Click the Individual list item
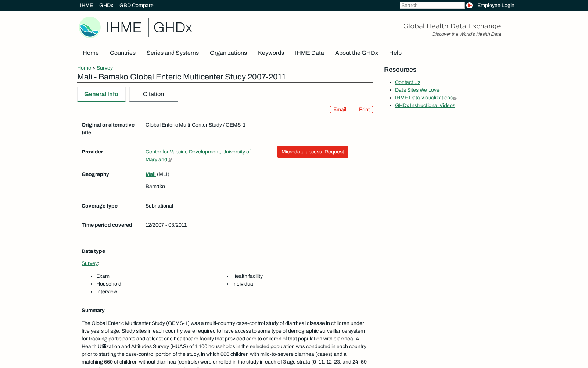The height and width of the screenshot is (368, 588). pos(243,284)
